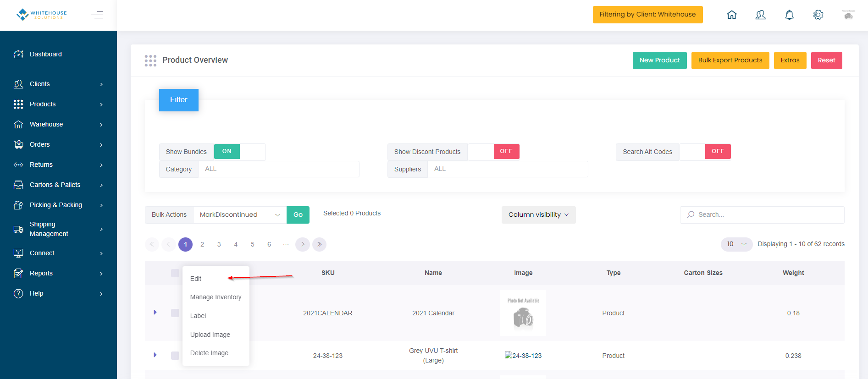Click the red Reset button

826,60
